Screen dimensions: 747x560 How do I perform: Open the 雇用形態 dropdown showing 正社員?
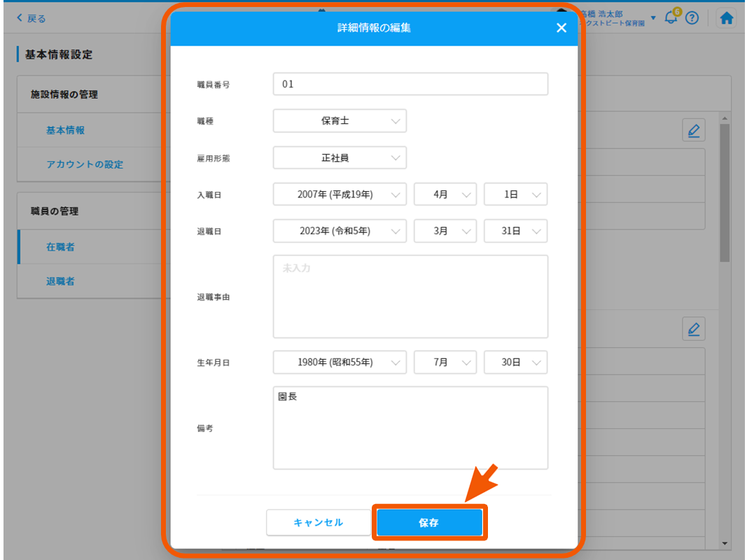pos(340,158)
